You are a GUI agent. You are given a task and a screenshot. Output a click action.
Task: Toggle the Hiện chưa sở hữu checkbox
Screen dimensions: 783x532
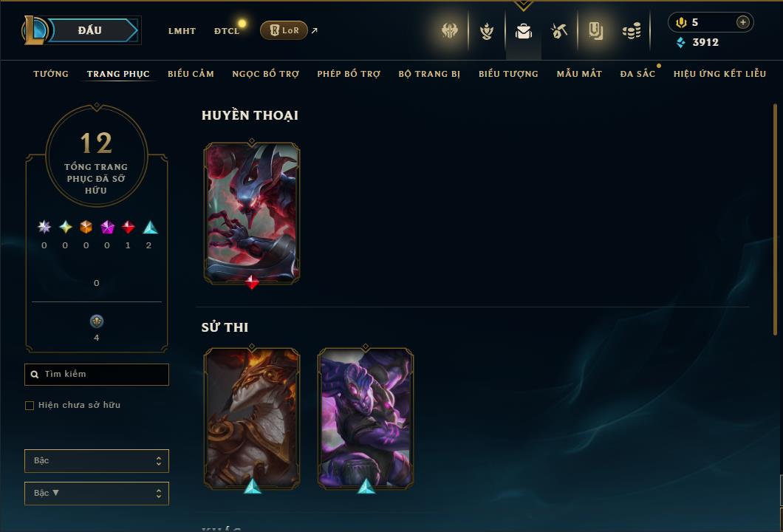point(30,405)
